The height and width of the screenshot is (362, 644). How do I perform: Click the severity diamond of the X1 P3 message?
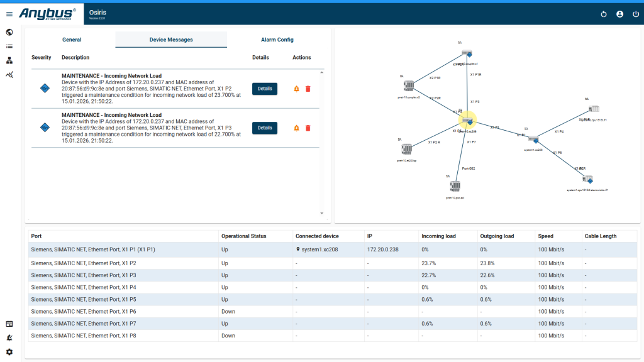point(45,128)
